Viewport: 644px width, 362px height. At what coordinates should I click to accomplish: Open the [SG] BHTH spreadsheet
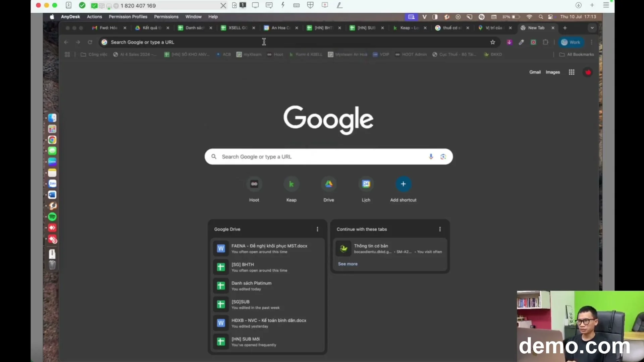point(268,267)
